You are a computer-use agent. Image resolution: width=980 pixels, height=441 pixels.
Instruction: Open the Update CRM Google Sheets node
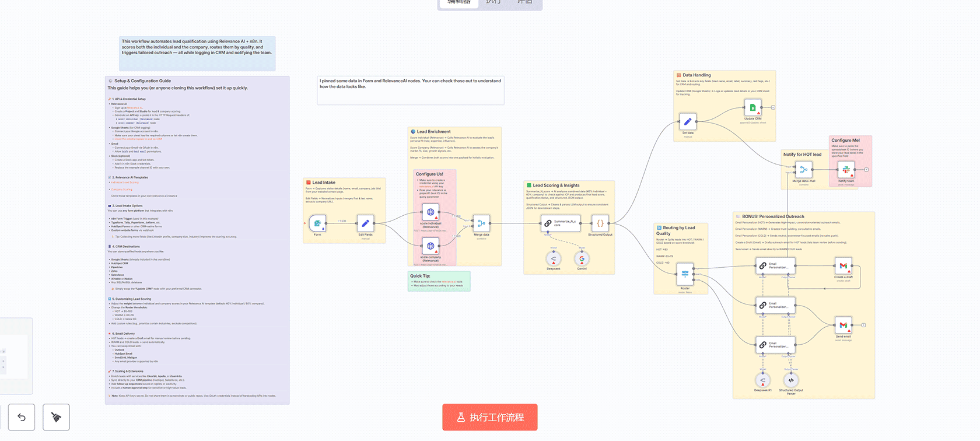pos(752,107)
